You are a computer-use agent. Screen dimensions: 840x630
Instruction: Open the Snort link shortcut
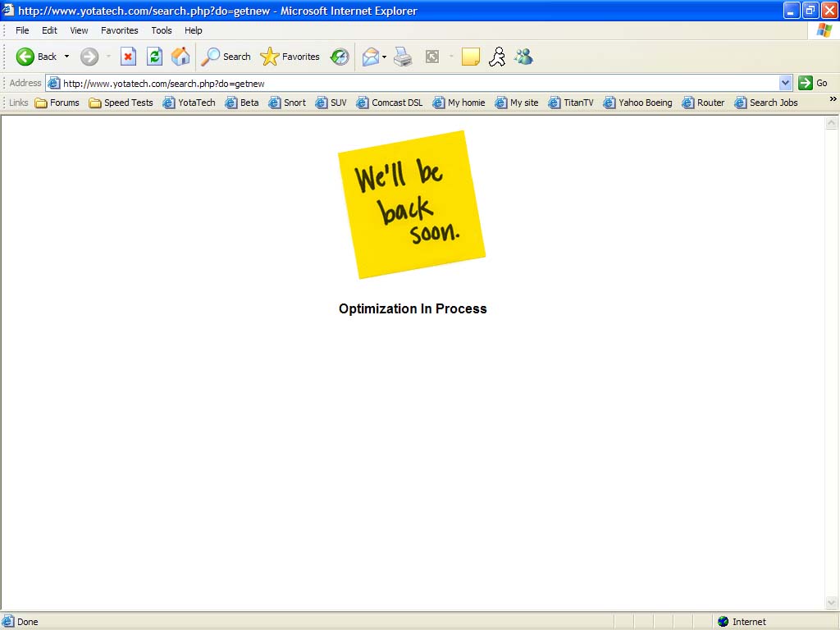(287, 103)
